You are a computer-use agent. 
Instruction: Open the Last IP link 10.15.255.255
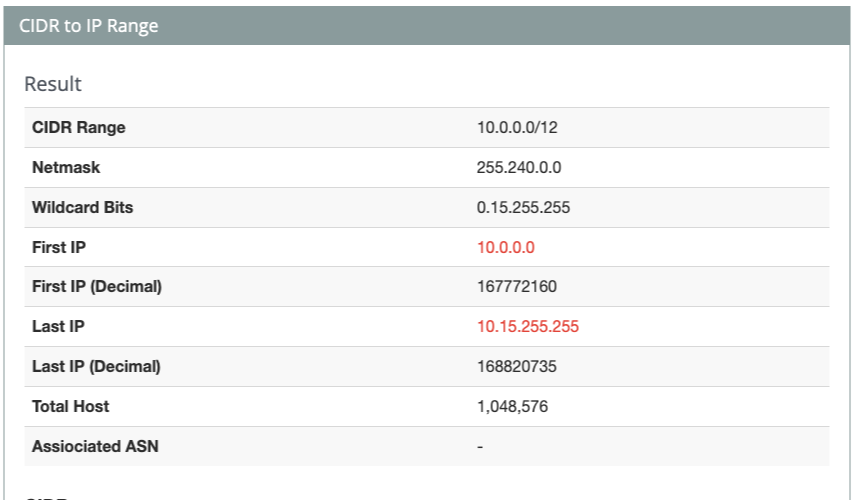pyautogui.click(x=528, y=327)
